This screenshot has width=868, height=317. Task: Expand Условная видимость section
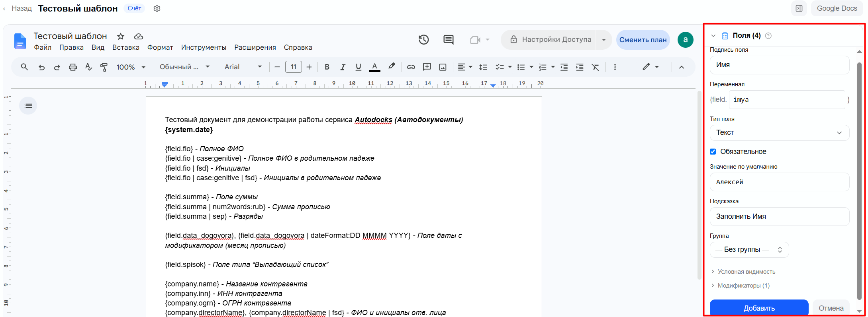tap(743, 272)
